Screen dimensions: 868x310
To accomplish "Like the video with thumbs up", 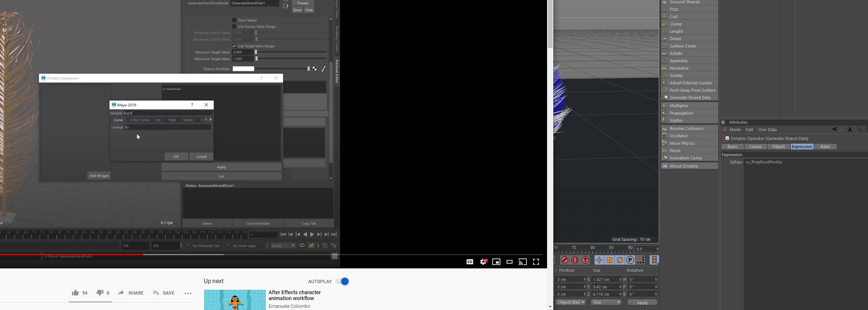I will pos(75,293).
